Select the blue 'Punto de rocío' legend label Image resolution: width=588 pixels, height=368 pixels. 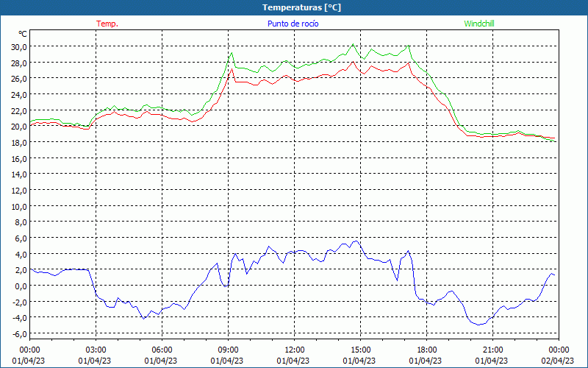[293, 24]
